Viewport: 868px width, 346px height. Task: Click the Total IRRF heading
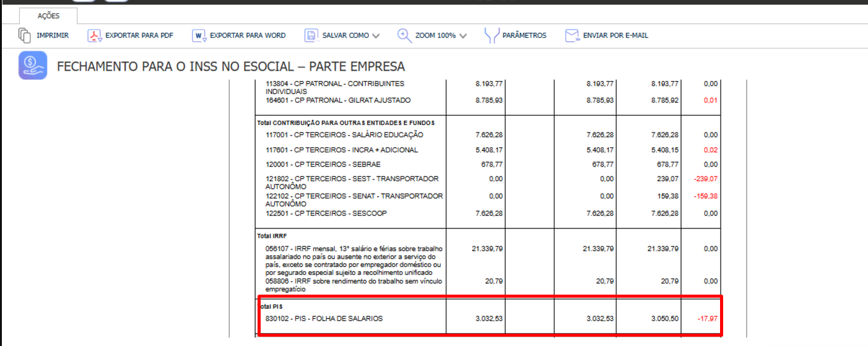point(272,236)
